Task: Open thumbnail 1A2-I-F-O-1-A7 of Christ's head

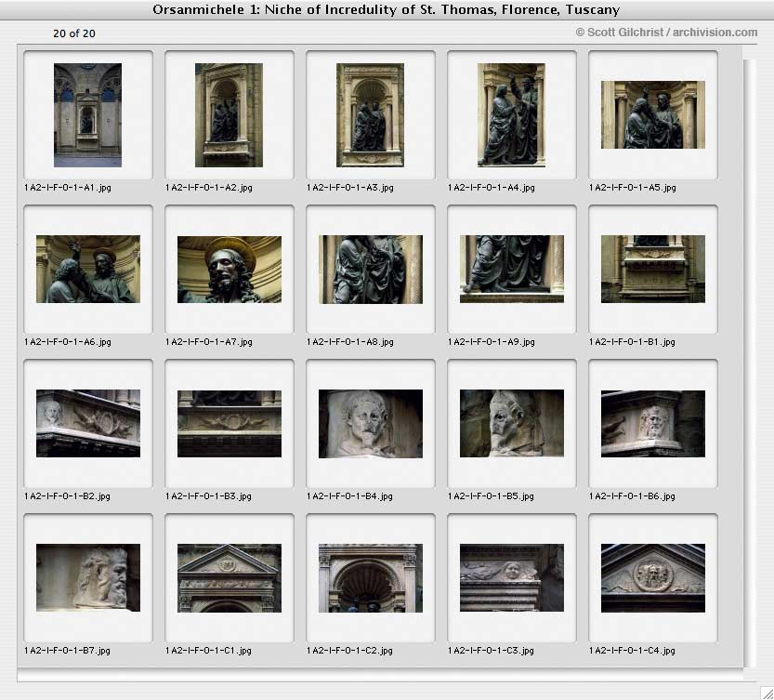Action: (230, 270)
